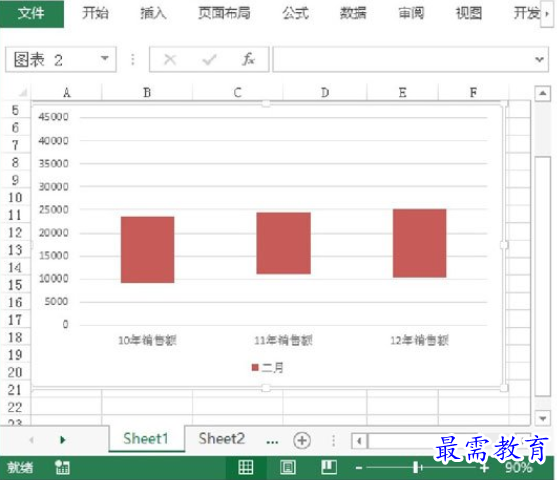Select column E header

[402, 93]
